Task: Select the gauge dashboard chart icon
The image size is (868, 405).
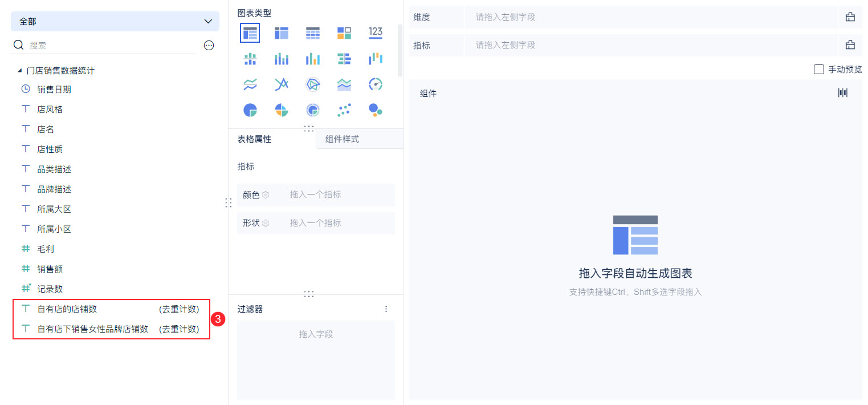Action: [376, 84]
